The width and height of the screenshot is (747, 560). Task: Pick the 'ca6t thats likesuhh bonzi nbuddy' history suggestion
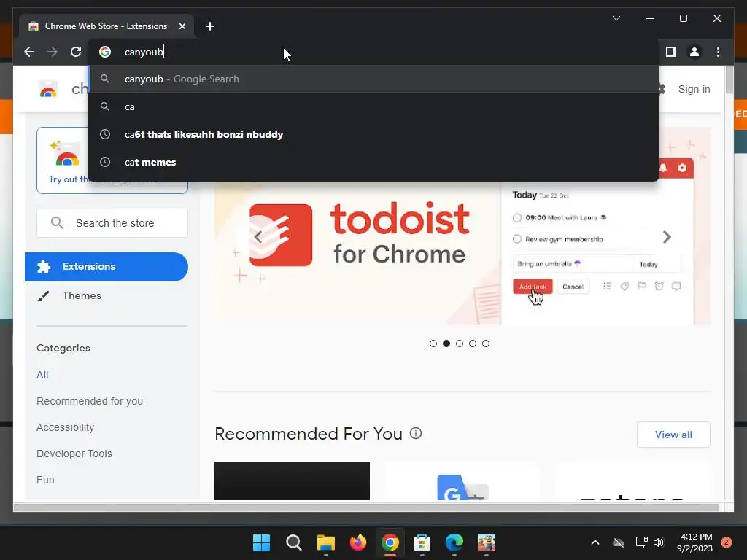point(373,134)
